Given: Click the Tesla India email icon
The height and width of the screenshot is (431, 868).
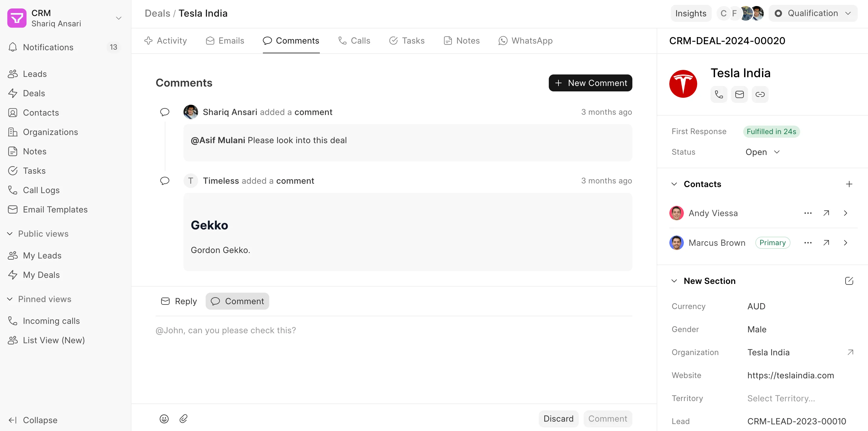Looking at the screenshot, I should point(739,94).
